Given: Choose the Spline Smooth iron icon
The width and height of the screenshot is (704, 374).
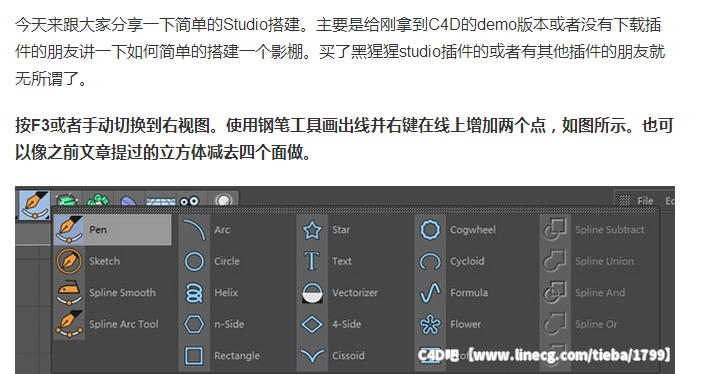Looking at the screenshot, I should [69, 292].
